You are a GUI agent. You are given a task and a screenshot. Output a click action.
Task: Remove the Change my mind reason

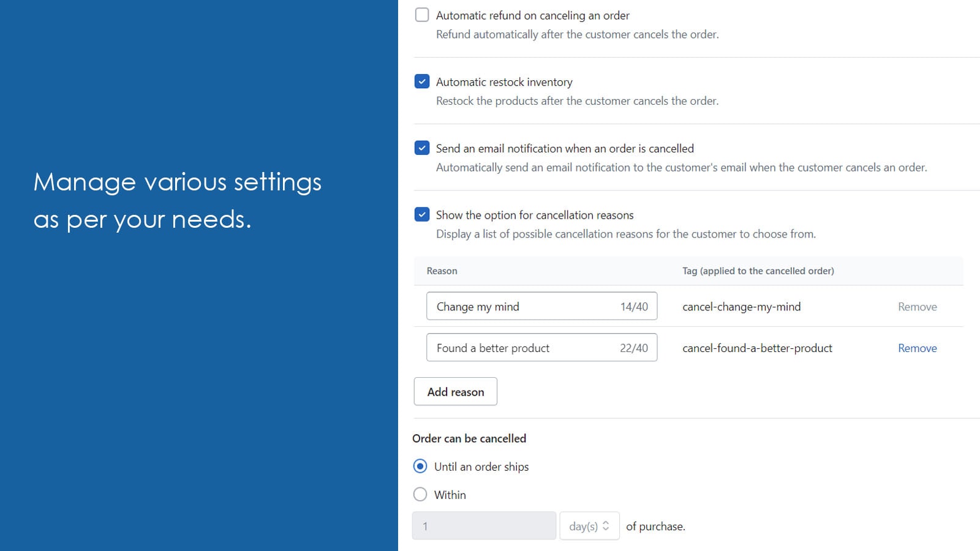(x=917, y=307)
